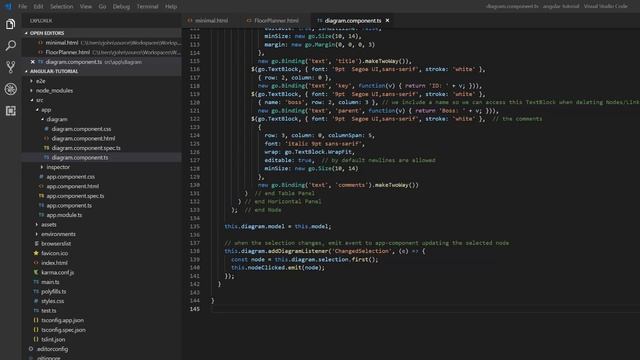Open the Edit menu
Viewport: 640px width, 360px height.
38,7
